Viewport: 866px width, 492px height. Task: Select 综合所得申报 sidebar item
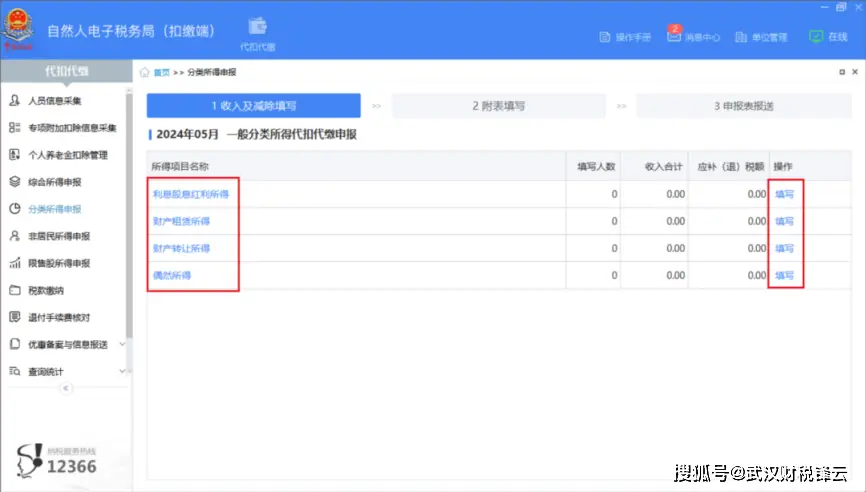pos(54,182)
